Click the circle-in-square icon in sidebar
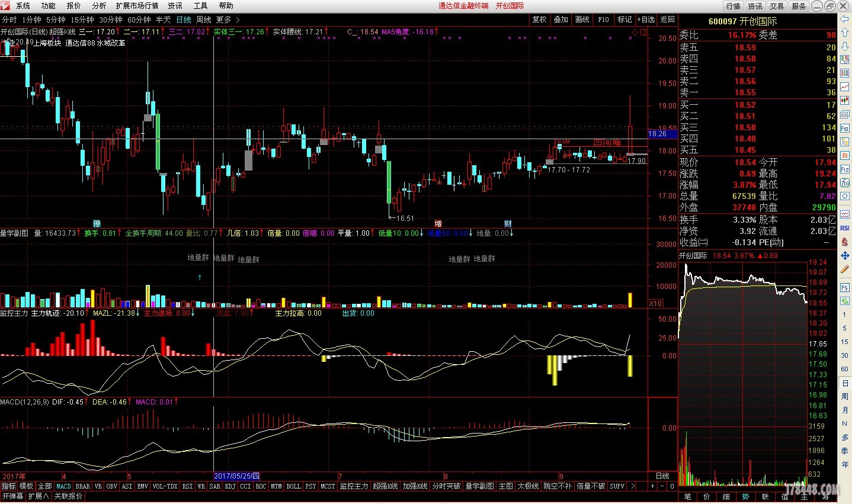852x504 pixels. click(x=844, y=196)
